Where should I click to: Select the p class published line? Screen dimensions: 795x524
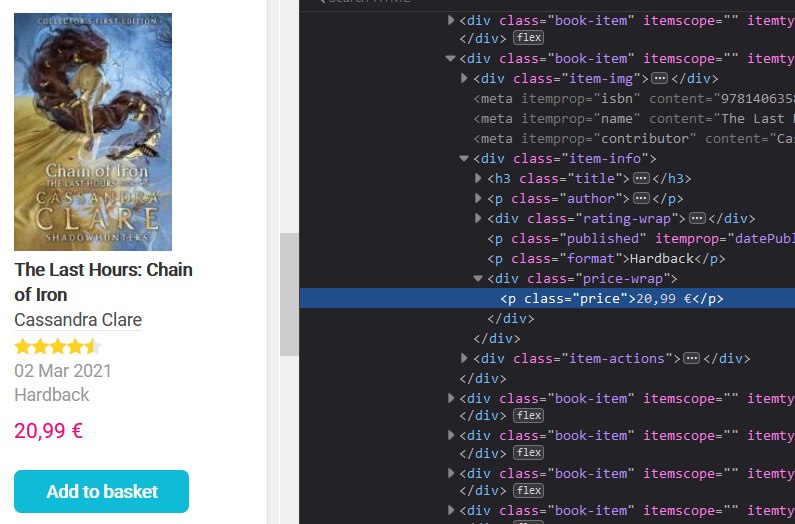tap(641, 238)
